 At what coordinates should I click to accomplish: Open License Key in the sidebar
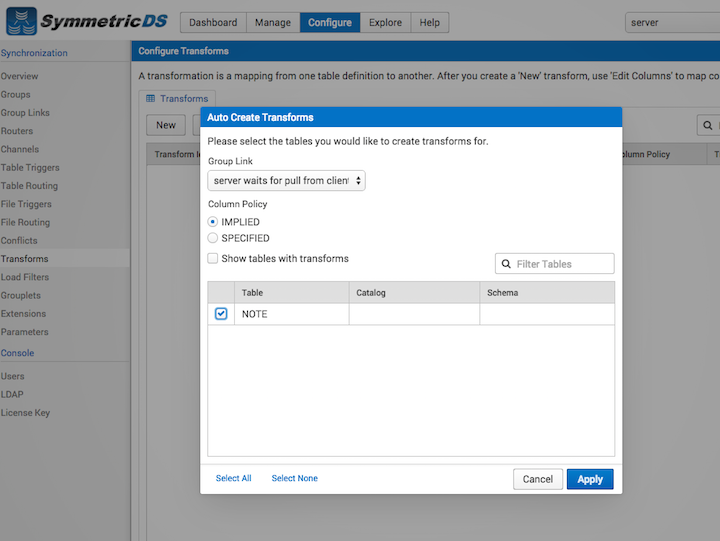pos(25,412)
